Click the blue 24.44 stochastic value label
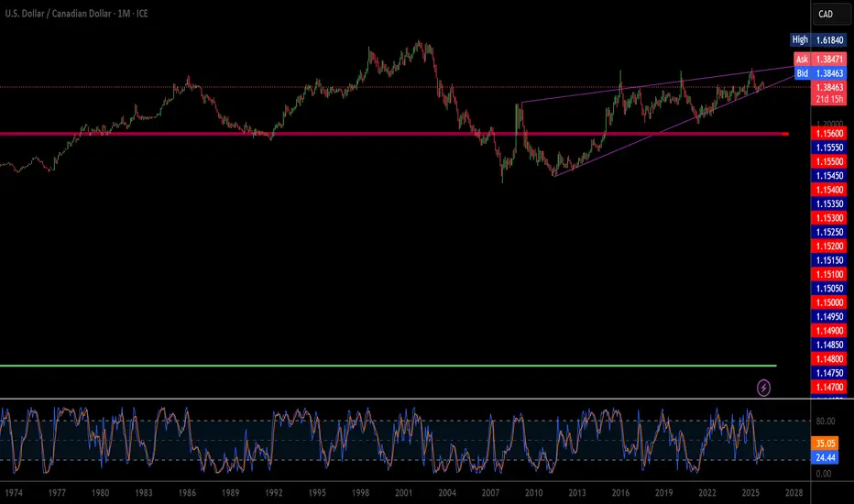854x504 pixels. click(826, 457)
